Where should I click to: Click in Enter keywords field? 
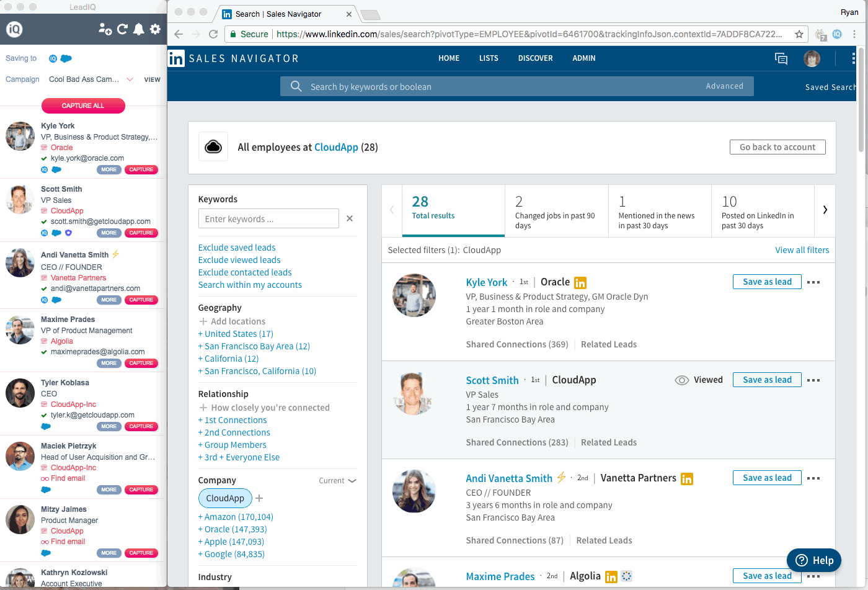pyautogui.click(x=268, y=218)
